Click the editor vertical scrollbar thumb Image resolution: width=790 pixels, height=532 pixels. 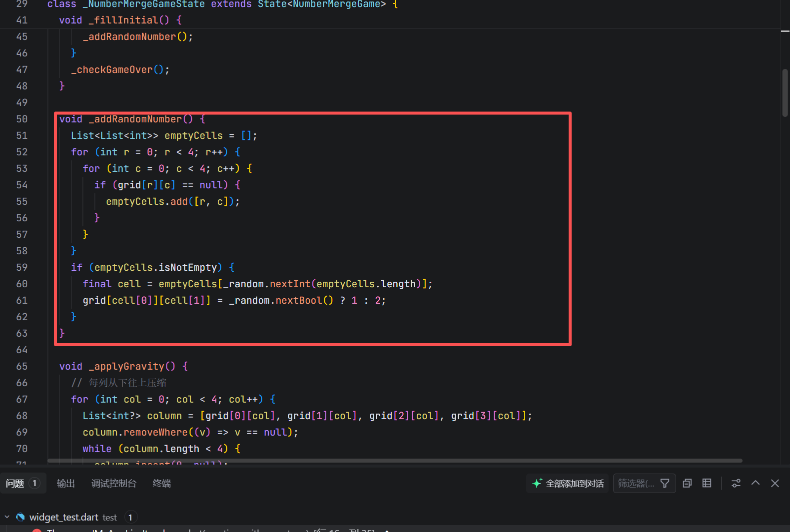tap(785, 93)
